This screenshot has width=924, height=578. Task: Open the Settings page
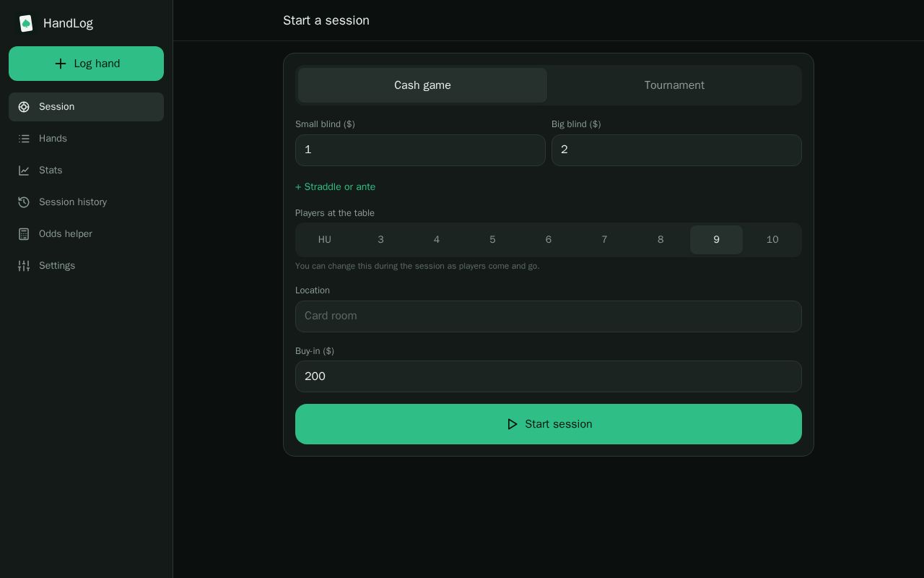click(86, 266)
